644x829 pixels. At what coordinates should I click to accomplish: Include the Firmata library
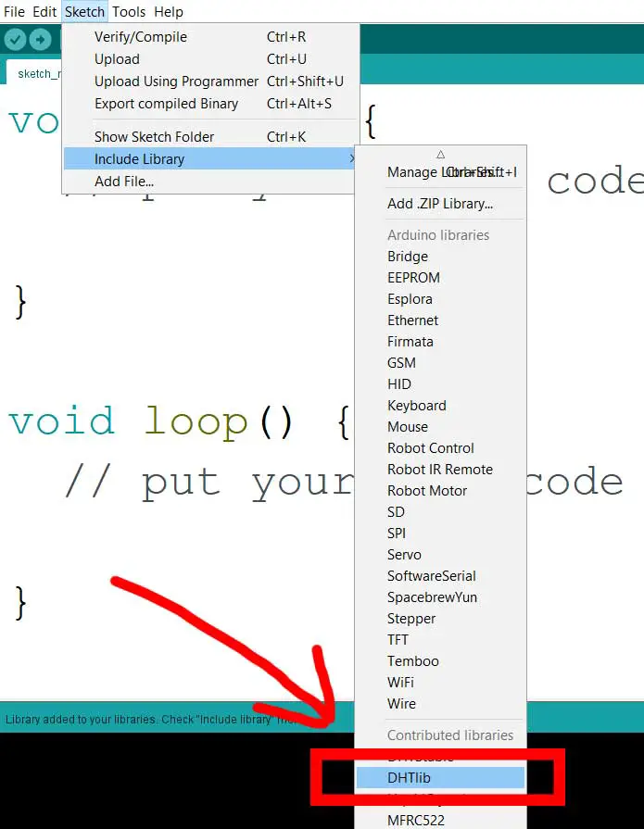tap(440, 342)
